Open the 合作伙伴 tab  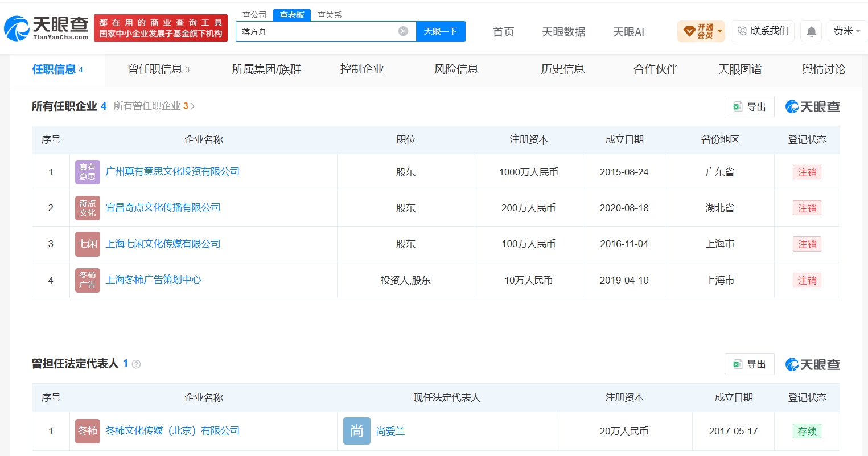click(656, 69)
